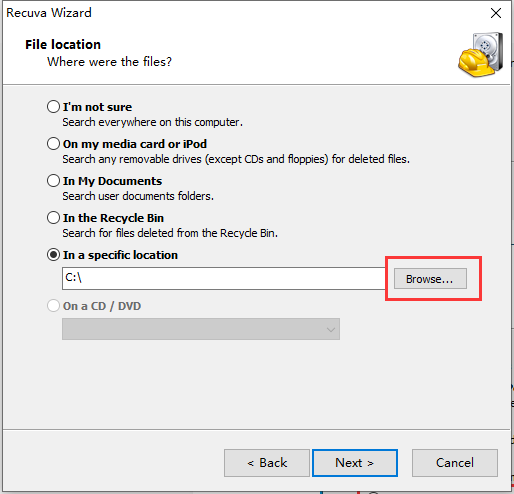Continue with the Next > button
The width and height of the screenshot is (514, 494).
(355, 463)
